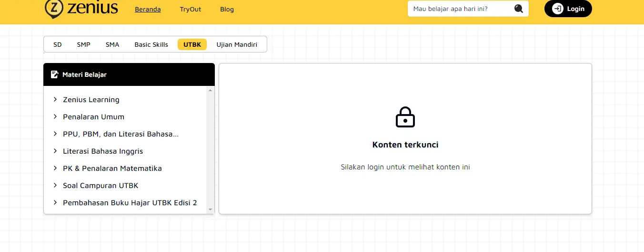Expand the Zenius Learning chevron
644x252 pixels.
click(x=55, y=99)
